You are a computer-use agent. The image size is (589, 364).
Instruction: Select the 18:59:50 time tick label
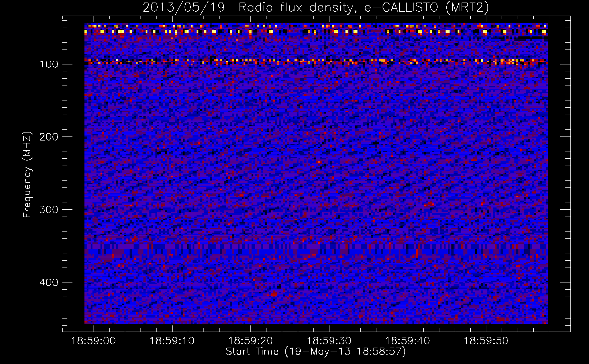(486, 341)
